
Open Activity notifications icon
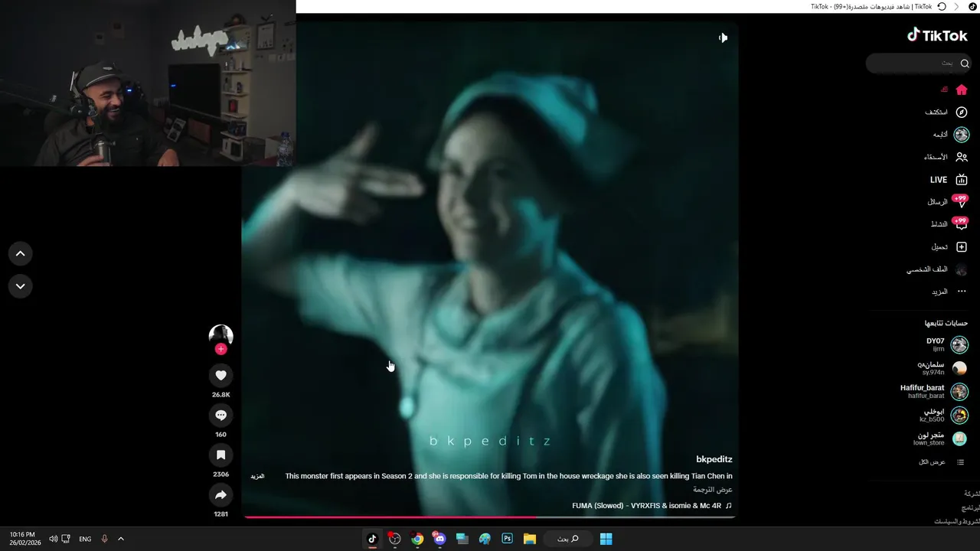pos(959,224)
